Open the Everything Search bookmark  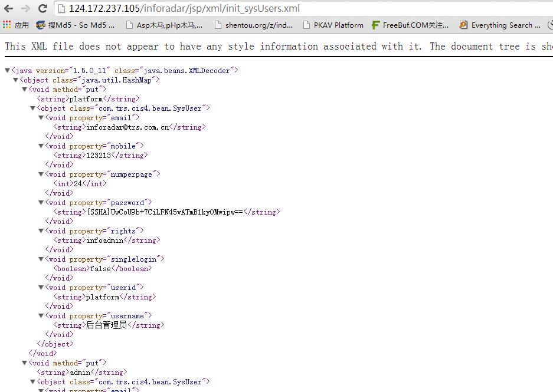click(500, 25)
